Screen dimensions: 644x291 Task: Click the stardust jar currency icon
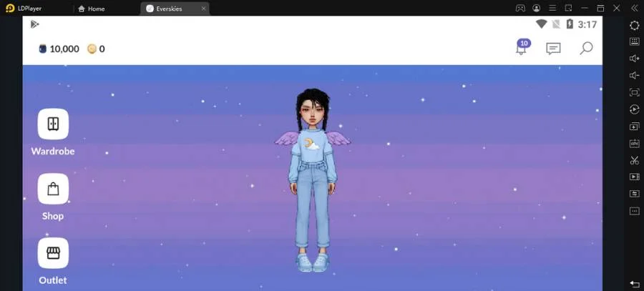(x=43, y=49)
